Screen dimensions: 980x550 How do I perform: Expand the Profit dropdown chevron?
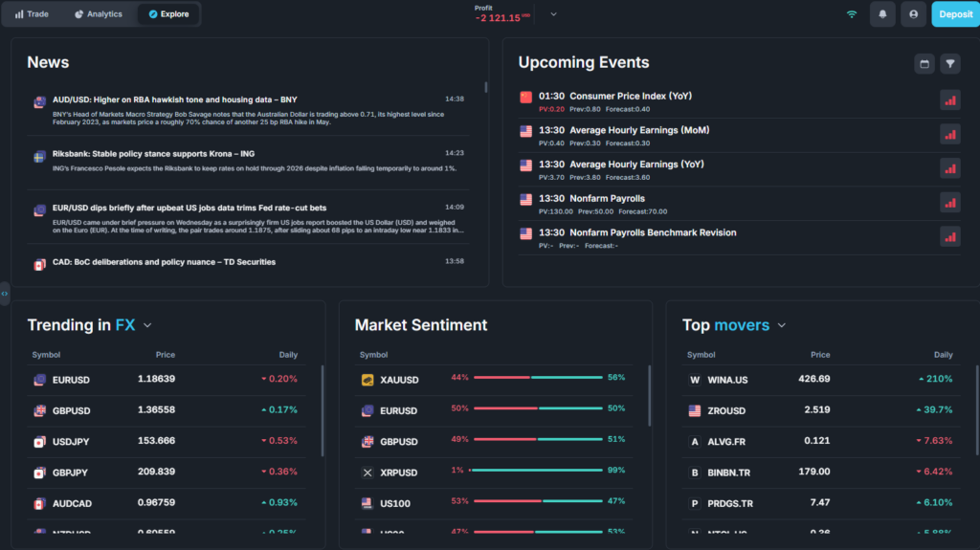553,14
